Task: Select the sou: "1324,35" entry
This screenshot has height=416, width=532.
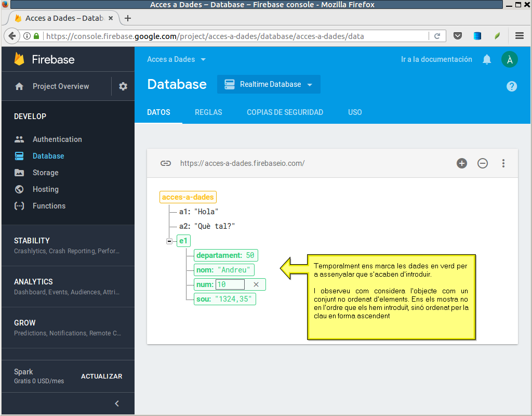Action: 224,299
